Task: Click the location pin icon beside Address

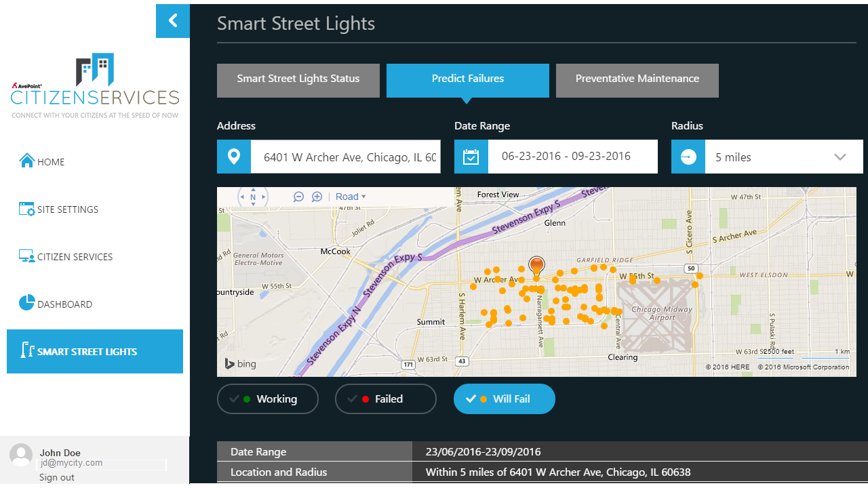Action: coord(234,157)
